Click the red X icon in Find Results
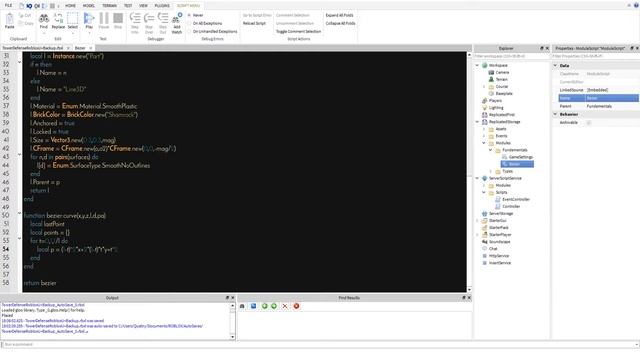The width and height of the screenshot is (640, 360). click(x=285, y=306)
